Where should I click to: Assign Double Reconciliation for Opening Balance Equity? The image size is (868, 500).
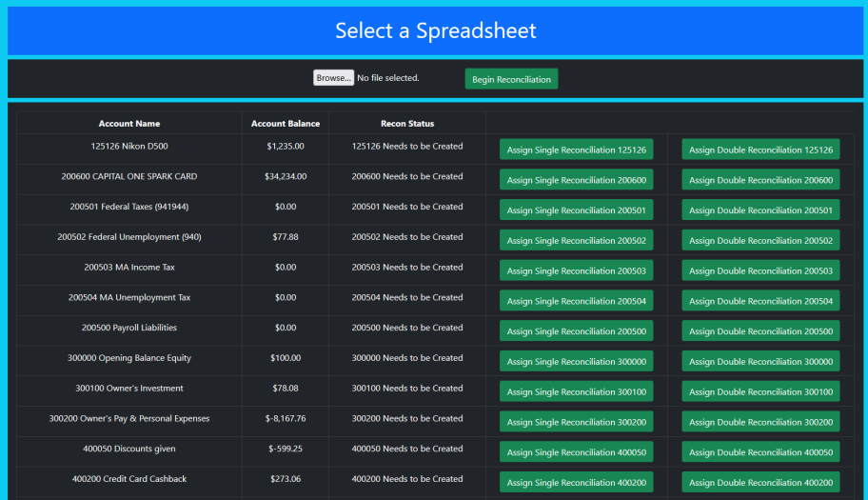click(760, 362)
